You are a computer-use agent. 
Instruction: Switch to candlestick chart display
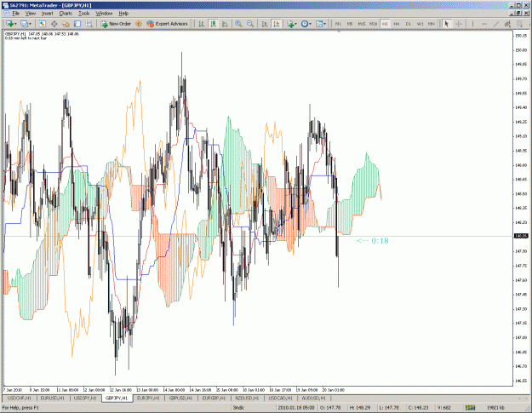pyautogui.click(x=213, y=24)
